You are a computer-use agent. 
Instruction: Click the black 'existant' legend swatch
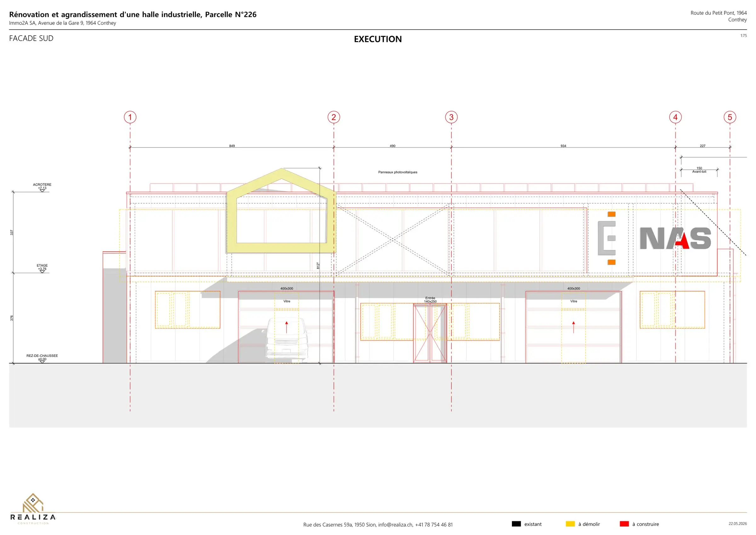coord(516,524)
